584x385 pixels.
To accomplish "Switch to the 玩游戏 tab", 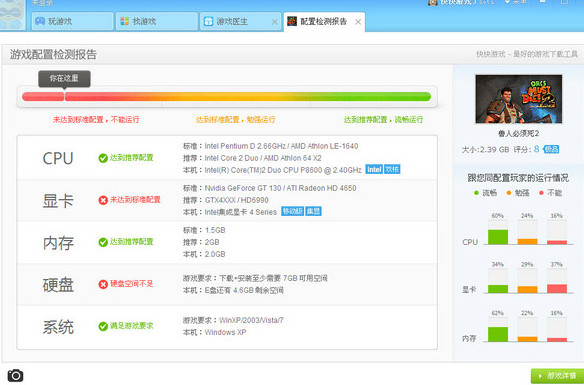I will (72, 21).
